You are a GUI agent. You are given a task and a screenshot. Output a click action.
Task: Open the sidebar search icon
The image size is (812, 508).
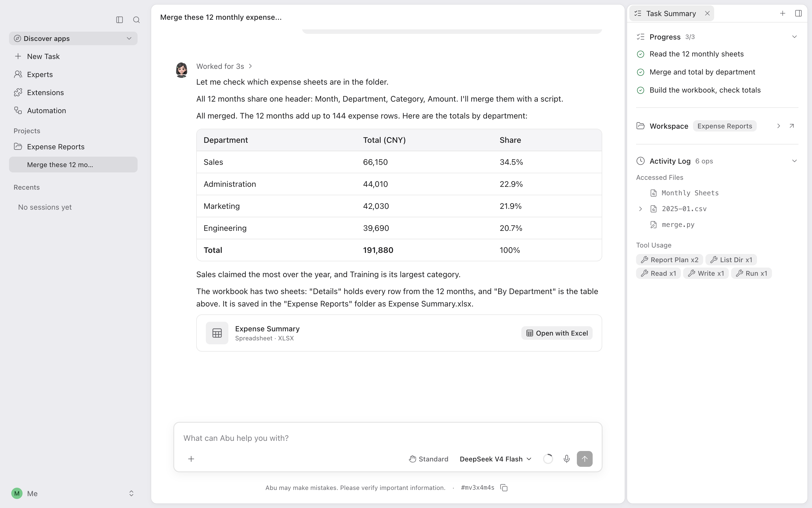click(136, 20)
